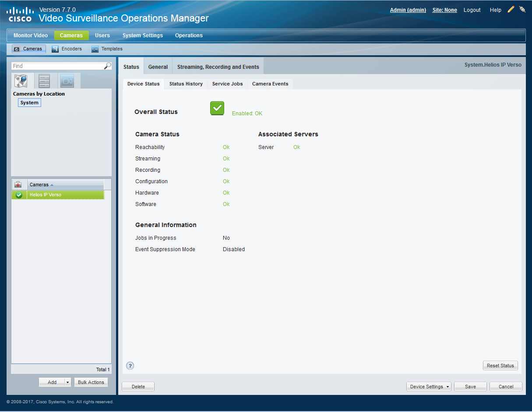532x412 pixels.
Task: Select the server view icon tab
Action: click(x=44, y=81)
